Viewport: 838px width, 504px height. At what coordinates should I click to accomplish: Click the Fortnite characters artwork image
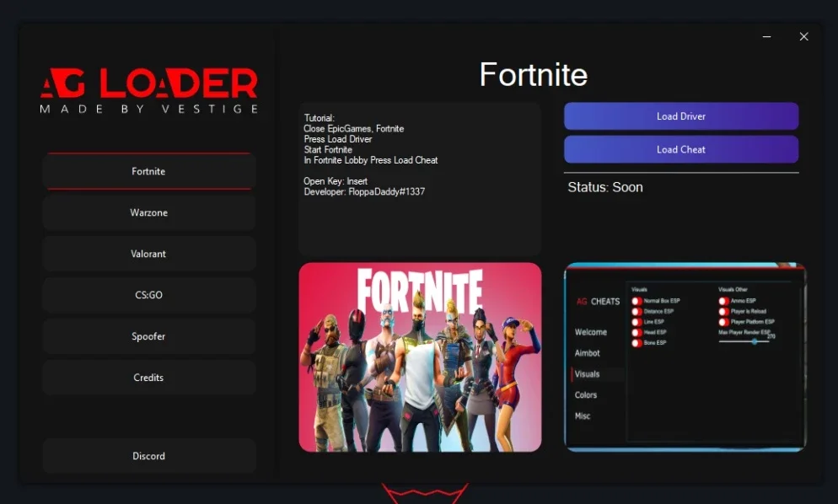tap(420, 357)
